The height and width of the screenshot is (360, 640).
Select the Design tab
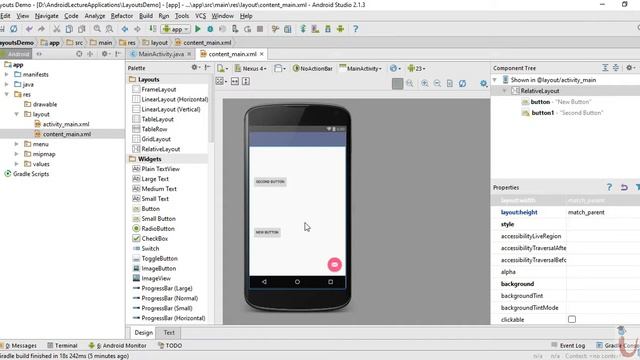143,333
